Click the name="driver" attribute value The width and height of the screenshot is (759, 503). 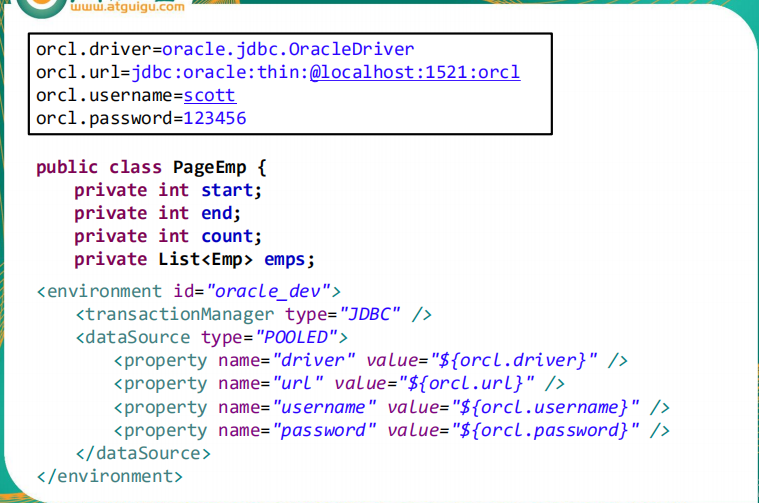(314, 361)
